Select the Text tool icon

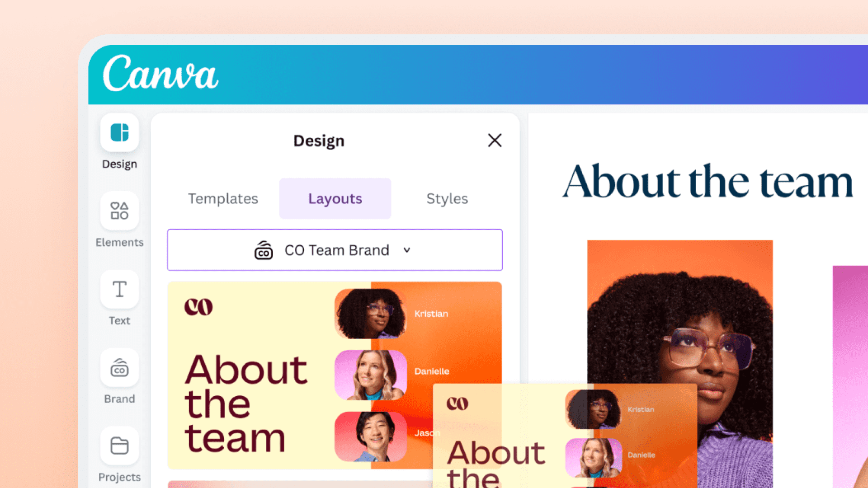pyautogui.click(x=119, y=289)
